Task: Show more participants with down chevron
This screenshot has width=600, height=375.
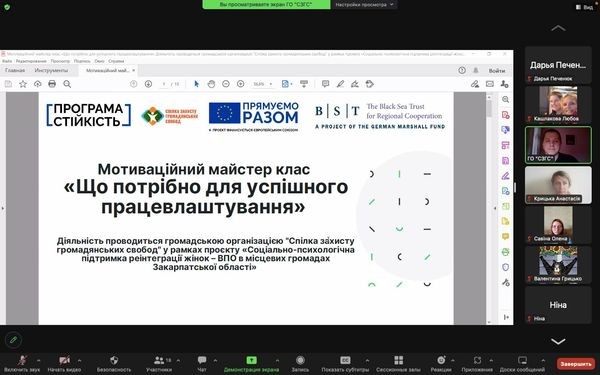Action: click(558, 341)
